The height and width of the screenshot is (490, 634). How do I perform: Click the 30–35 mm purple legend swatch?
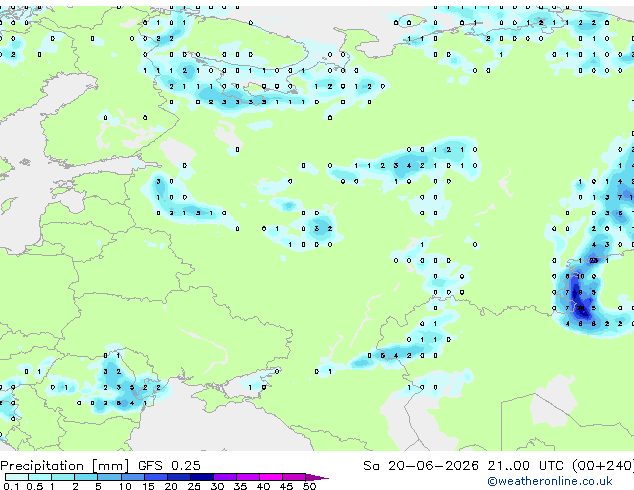click(x=225, y=477)
